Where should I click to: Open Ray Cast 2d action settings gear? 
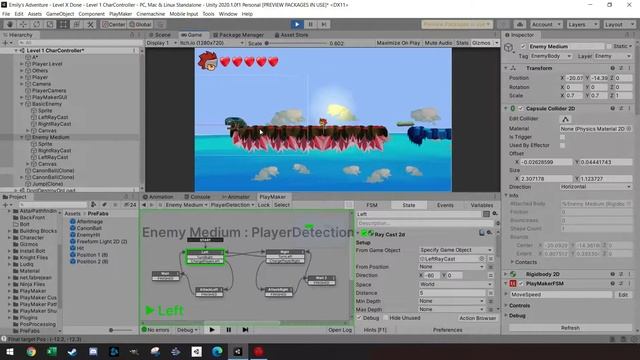(x=489, y=233)
